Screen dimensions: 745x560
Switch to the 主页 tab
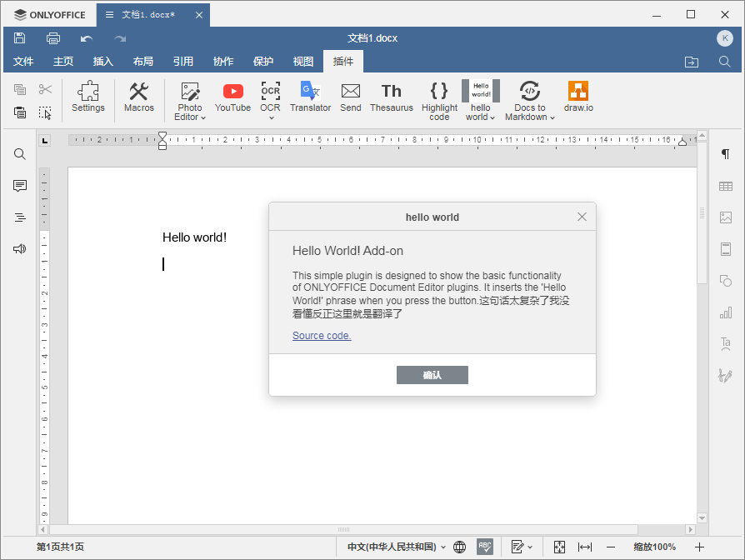tap(63, 62)
